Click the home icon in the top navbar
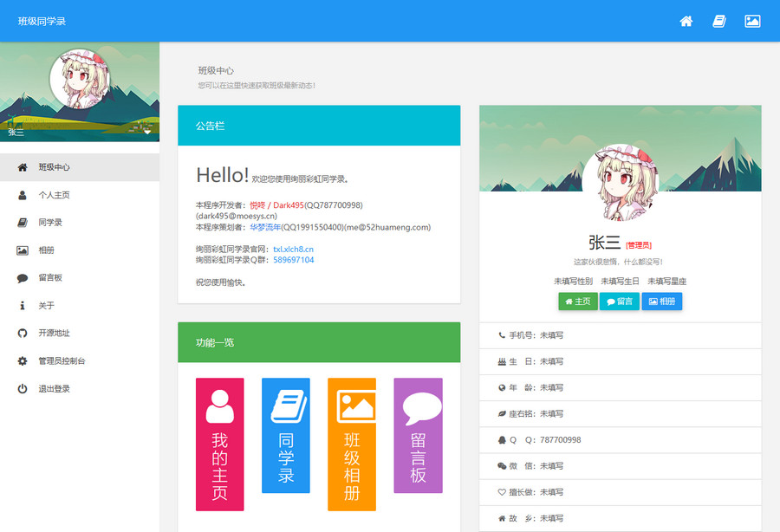 coord(686,21)
